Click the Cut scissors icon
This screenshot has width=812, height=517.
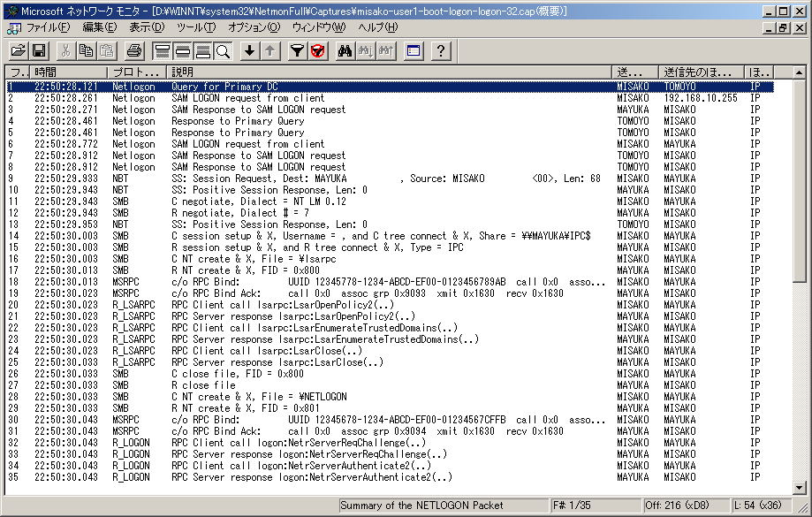click(65, 50)
